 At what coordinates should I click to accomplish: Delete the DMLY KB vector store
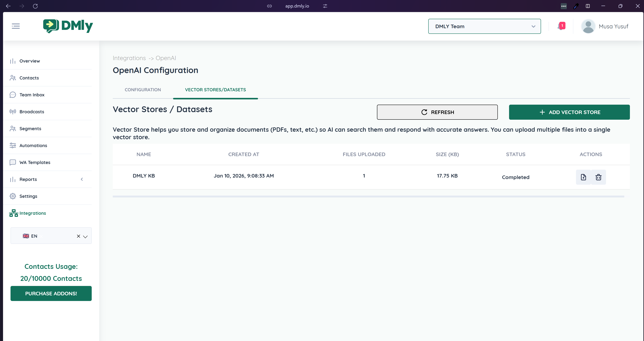point(598,177)
